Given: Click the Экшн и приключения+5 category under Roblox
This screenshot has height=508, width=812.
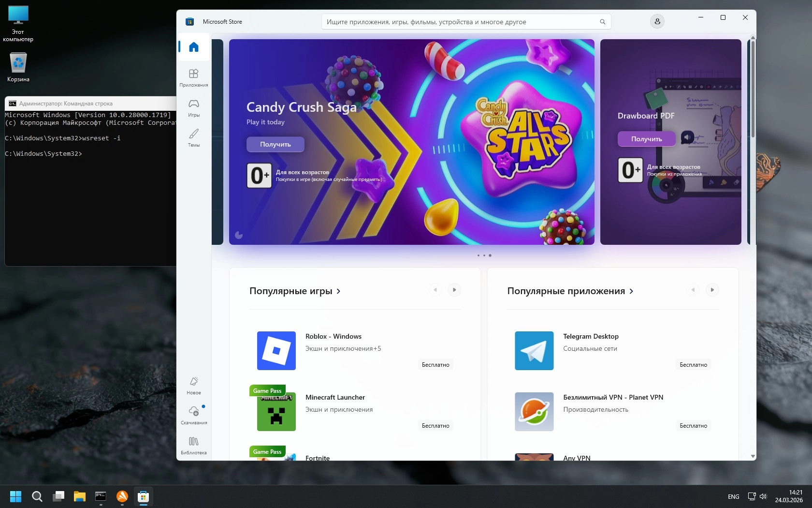Looking at the screenshot, I should click(343, 348).
